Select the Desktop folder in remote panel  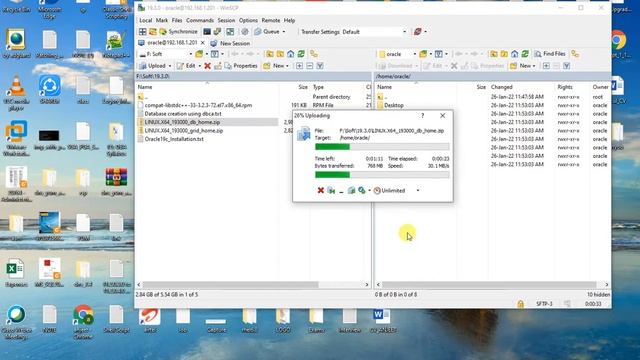tap(393, 105)
